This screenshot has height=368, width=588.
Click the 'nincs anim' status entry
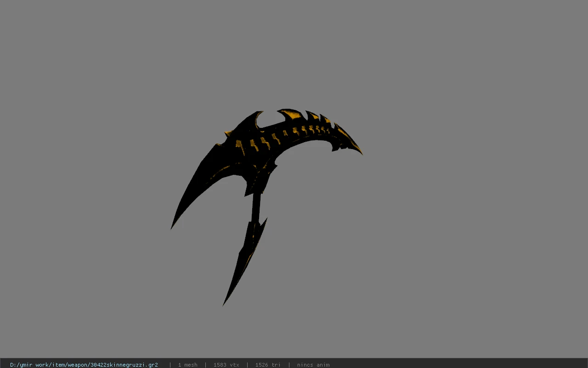(313, 365)
